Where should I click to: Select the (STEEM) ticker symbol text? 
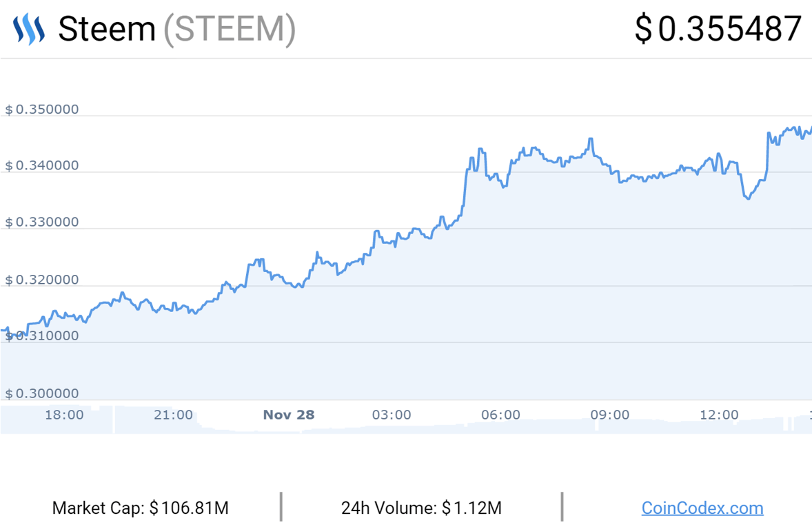(230, 30)
